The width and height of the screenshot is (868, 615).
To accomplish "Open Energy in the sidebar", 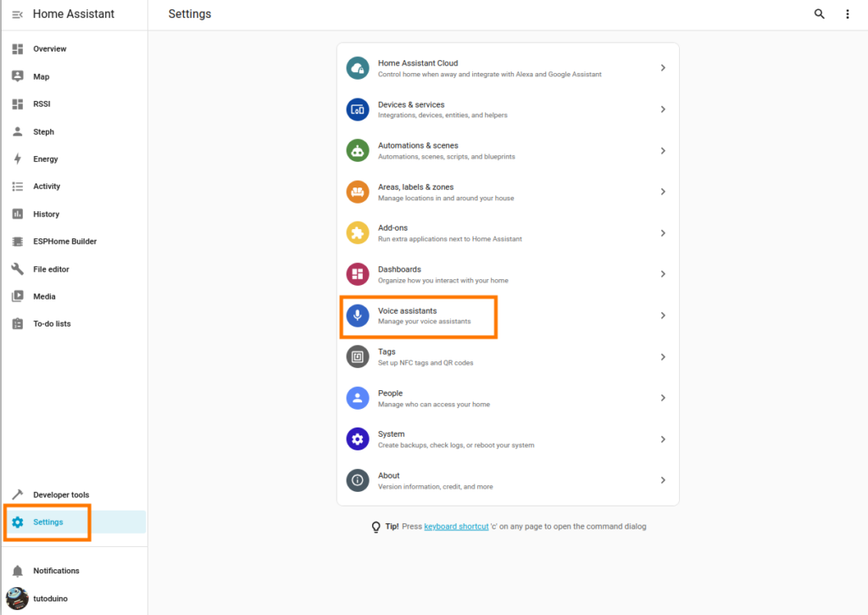I will tap(46, 159).
